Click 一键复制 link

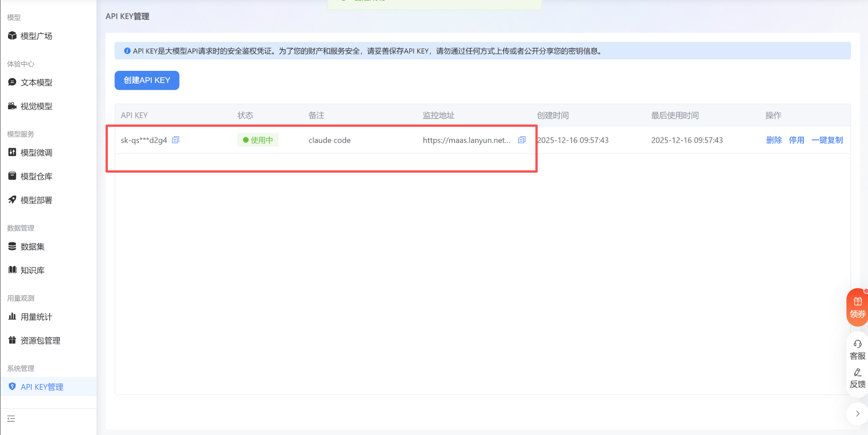tap(827, 140)
